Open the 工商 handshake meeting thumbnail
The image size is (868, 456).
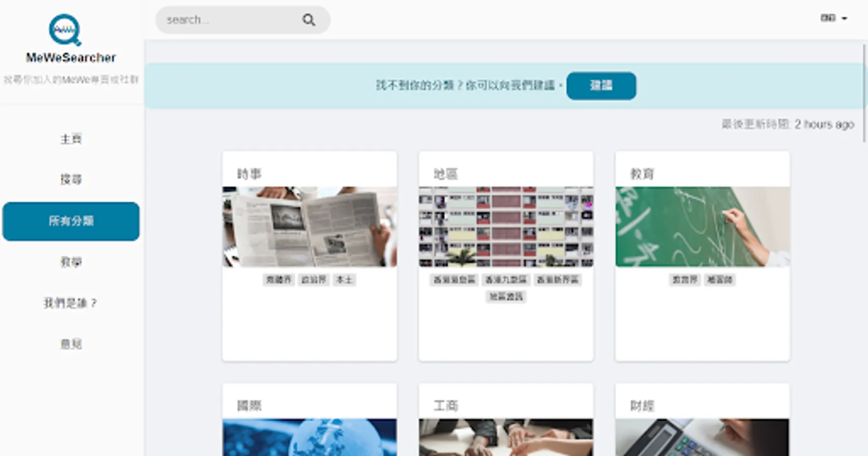coord(506,437)
